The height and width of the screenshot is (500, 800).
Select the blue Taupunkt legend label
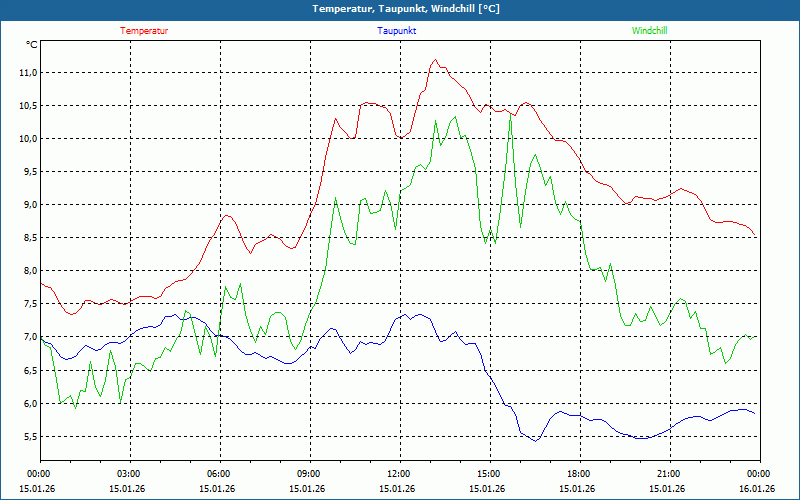[x=397, y=31]
